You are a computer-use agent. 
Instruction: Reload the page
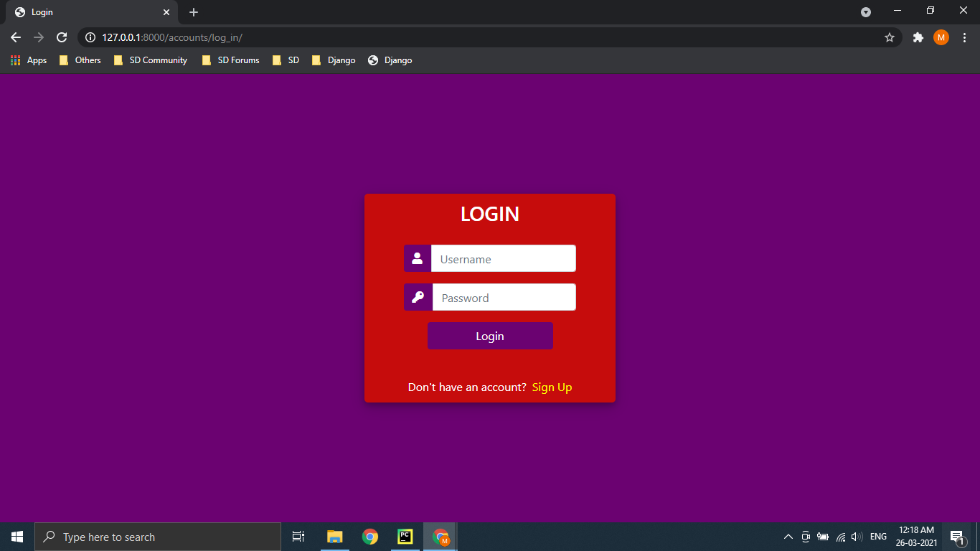[x=62, y=37]
